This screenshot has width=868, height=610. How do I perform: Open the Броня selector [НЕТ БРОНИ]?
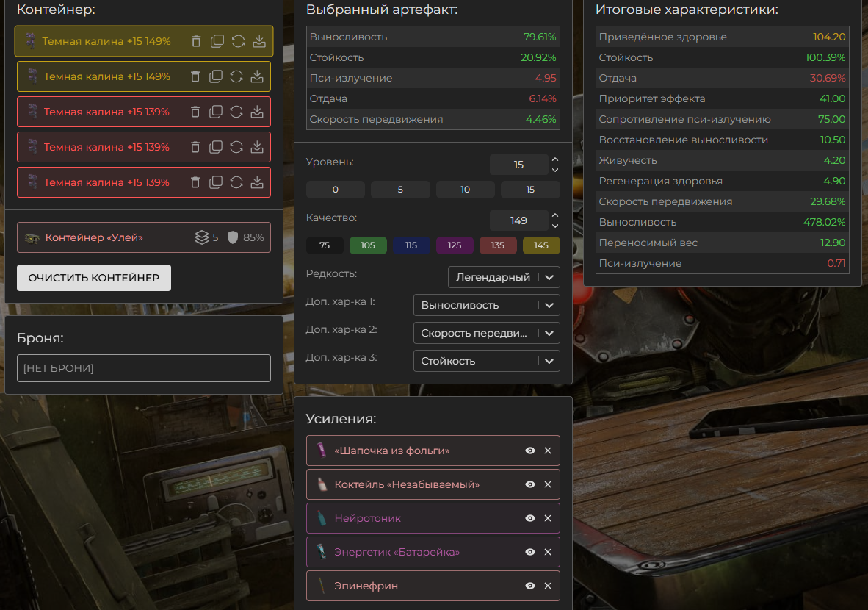click(144, 368)
